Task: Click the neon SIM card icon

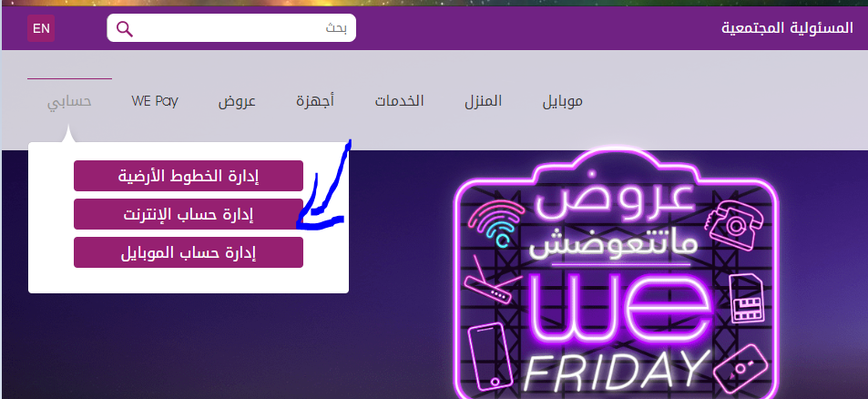Action: point(748,298)
